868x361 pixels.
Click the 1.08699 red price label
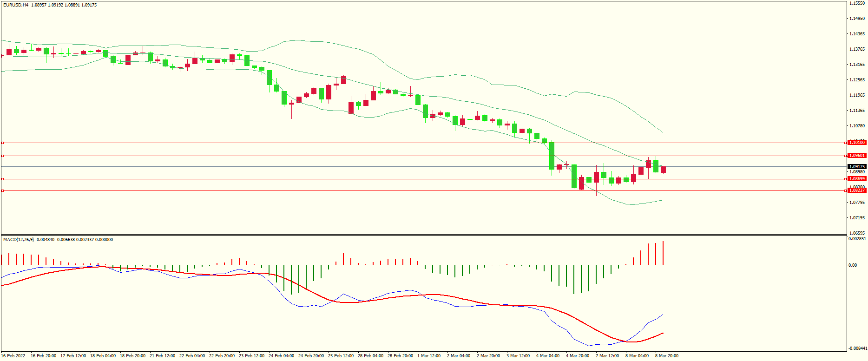tap(856, 179)
